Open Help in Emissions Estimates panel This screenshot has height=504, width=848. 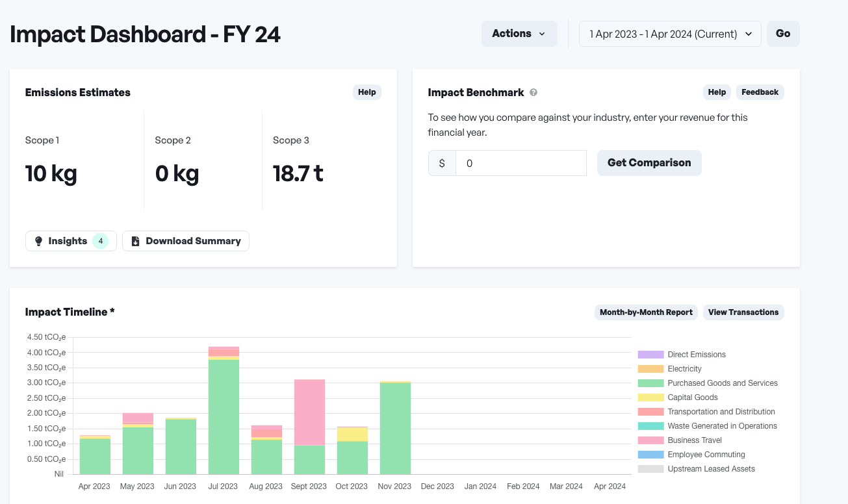tap(366, 92)
